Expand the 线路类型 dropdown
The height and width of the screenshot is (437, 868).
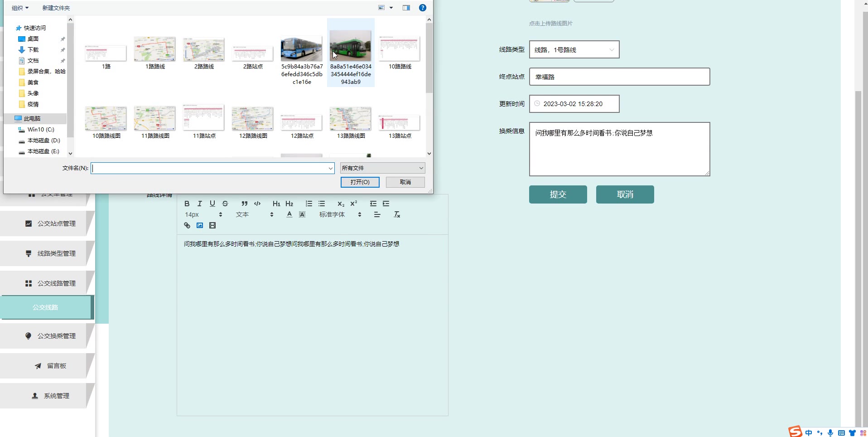coord(574,50)
